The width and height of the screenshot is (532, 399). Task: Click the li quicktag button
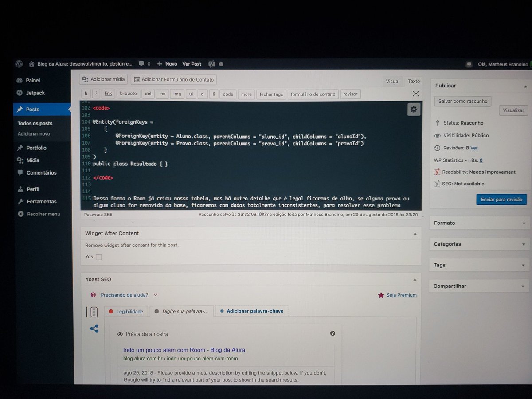[x=214, y=94]
